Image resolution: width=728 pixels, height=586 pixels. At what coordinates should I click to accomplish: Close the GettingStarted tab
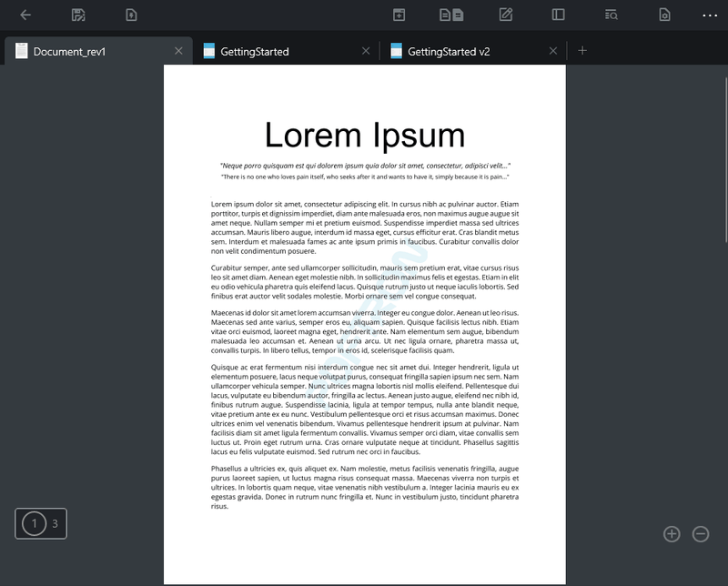tap(366, 51)
